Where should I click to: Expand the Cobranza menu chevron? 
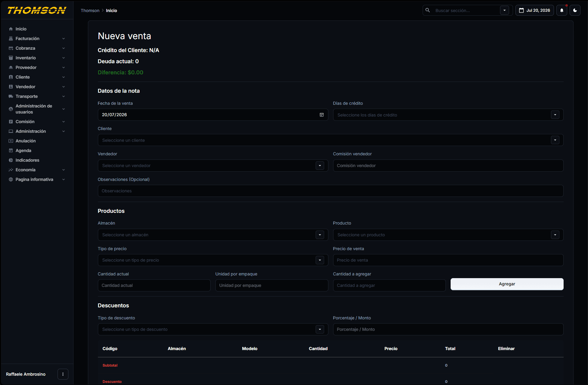pyautogui.click(x=64, y=48)
